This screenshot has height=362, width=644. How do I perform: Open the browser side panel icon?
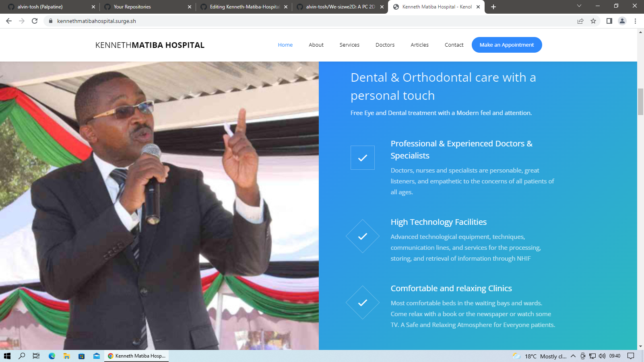[609, 21]
